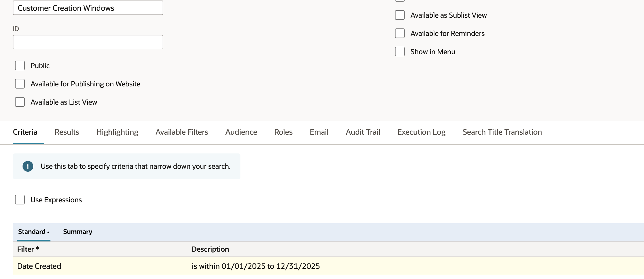Toggle Available as List View checkbox
Image resolution: width=644 pixels, height=279 pixels.
pos(20,102)
